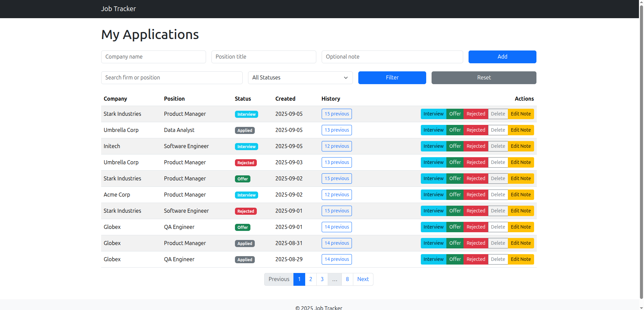Viewport: 644px width, 310px height.
Task: Click the Previous pagination button
Action: pos(279,279)
